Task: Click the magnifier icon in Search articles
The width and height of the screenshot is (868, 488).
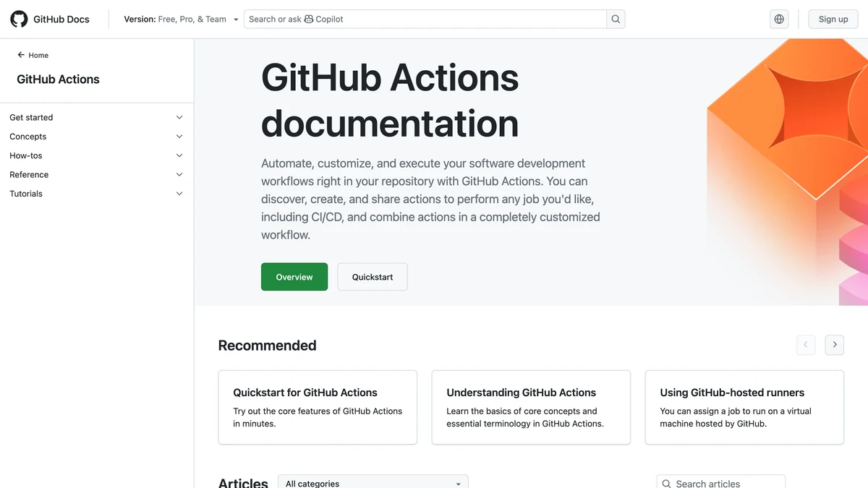Action: (x=666, y=484)
